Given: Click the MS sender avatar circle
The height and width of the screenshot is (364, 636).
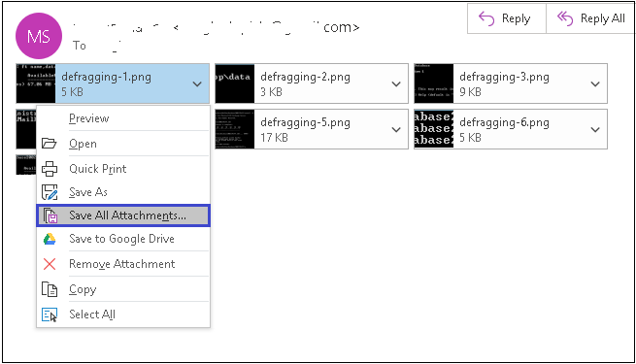Looking at the screenshot, I should (x=39, y=36).
